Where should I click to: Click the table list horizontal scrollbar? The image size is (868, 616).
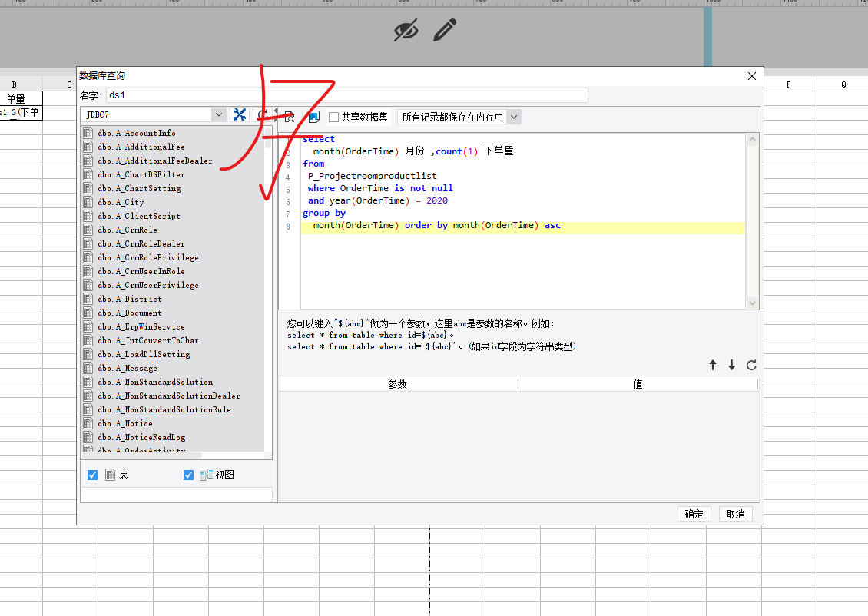pyautogui.click(x=144, y=455)
